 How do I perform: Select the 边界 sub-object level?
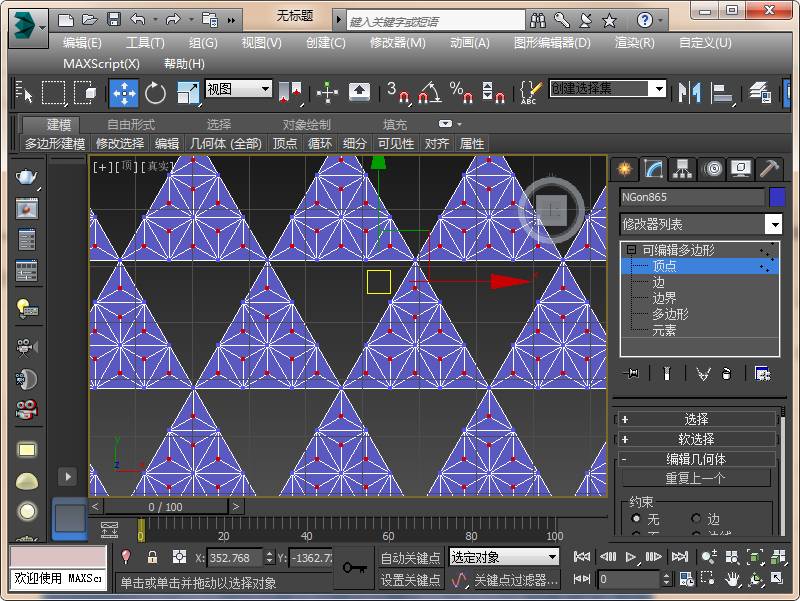tap(664, 298)
